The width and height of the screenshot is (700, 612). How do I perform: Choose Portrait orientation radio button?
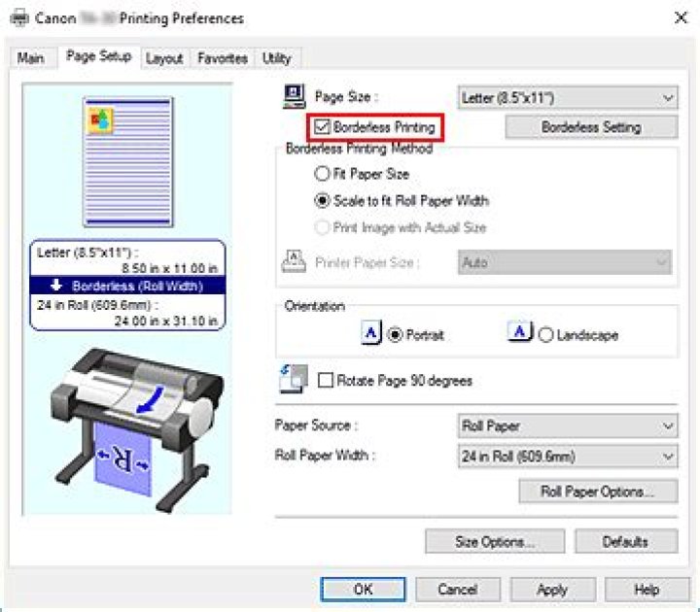click(395, 334)
